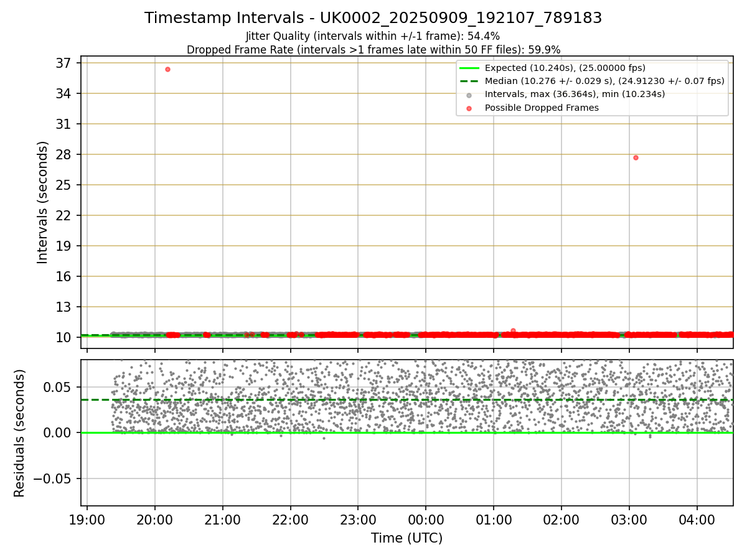Click the 02:00 x-axis tick label
Image resolution: width=747 pixels, height=560 pixels.
click(561, 520)
